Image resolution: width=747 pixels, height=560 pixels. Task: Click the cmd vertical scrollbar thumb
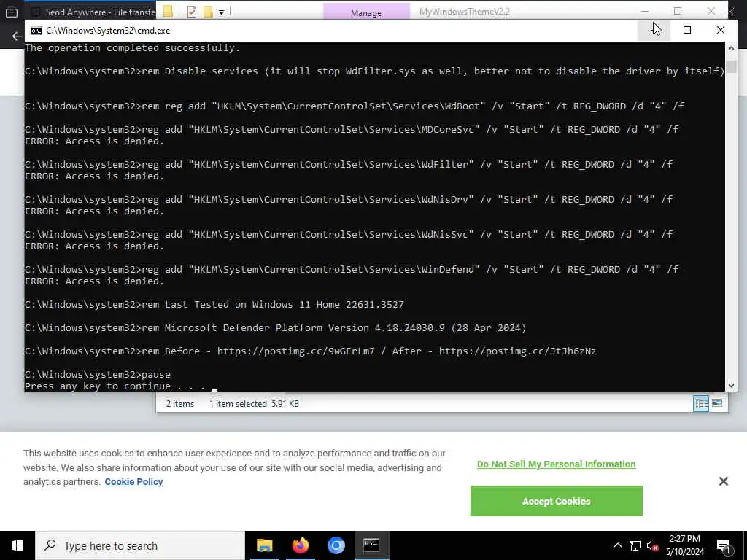coord(731,65)
